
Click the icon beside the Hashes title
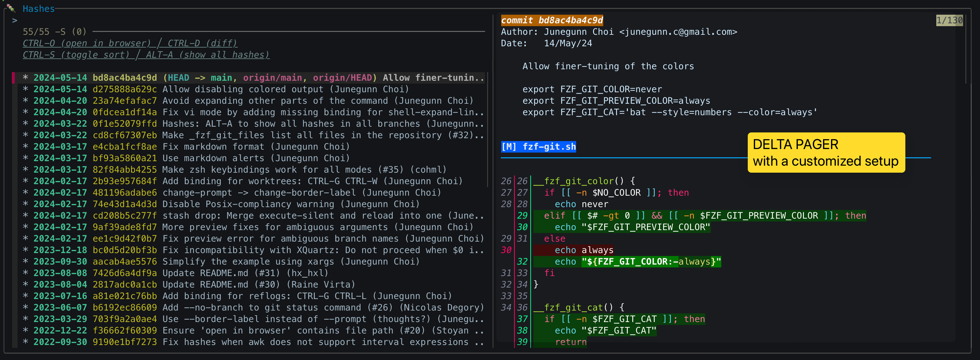click(11, 8)
